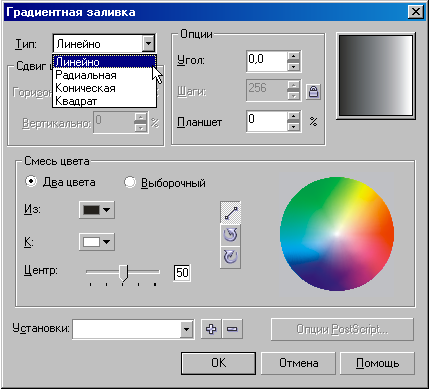This screenshot has width=429, height=389.
Task: Click the Отмена button
Action: [x=298, y=363]
